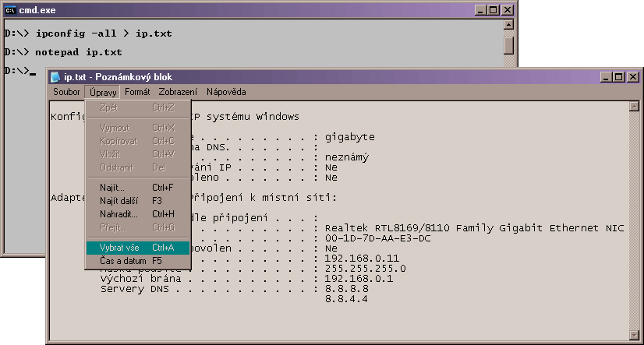Maximize the cmd.exe window
This screenshot has height=345, width=644.
pos(493,9)
